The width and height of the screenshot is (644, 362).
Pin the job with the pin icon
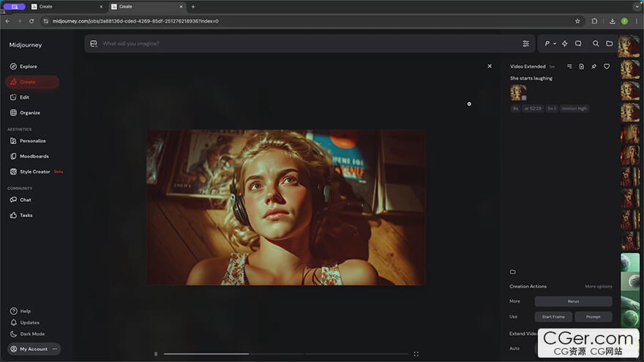point(594,67)
